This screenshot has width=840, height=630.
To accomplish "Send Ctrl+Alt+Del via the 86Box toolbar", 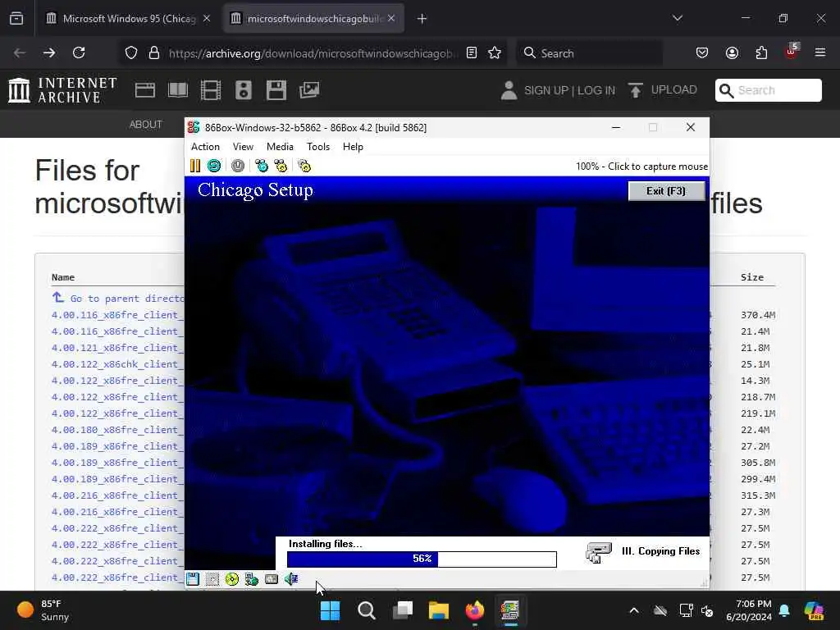I will [x=262, y=166].
